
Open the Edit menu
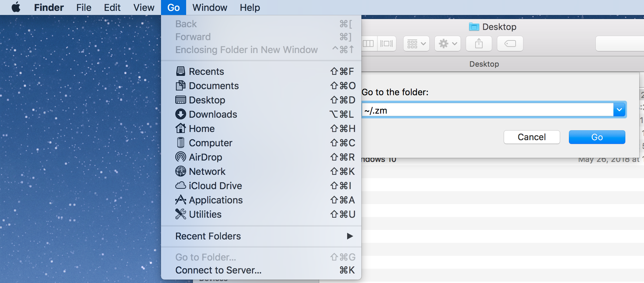112,7
